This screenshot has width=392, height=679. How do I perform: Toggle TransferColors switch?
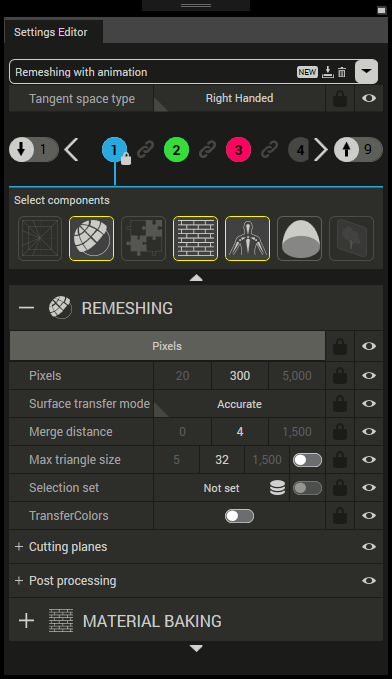click(239, 516)
